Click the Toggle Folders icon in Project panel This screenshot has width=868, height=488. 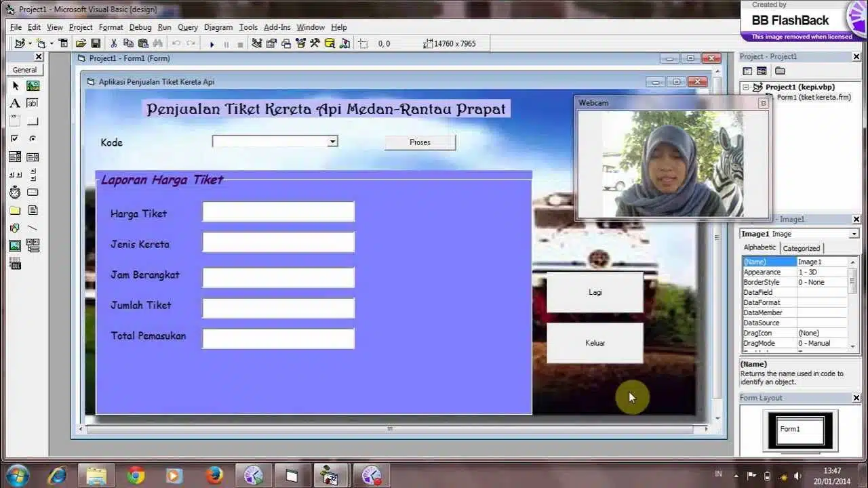click(x=780, y=71)
